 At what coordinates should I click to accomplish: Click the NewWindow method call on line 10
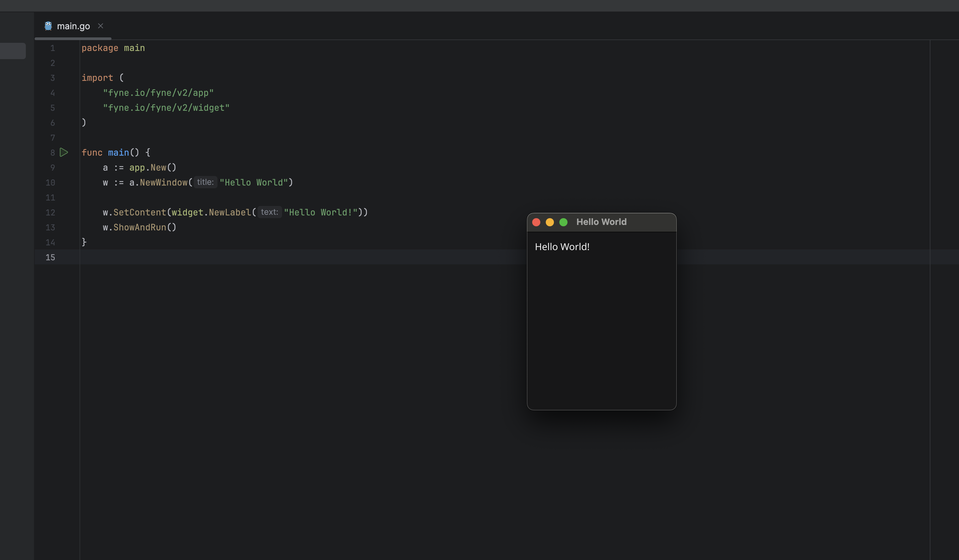tap(164, 182)
